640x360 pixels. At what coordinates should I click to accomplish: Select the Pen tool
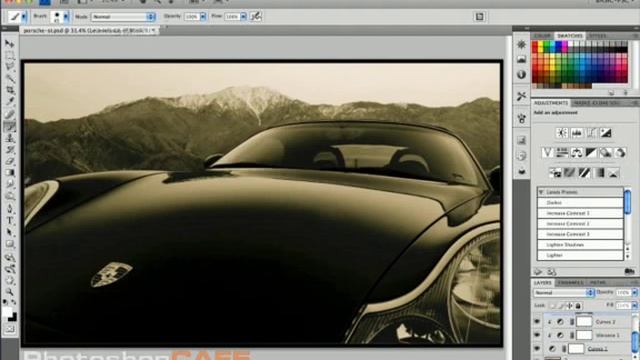point(10,209)
